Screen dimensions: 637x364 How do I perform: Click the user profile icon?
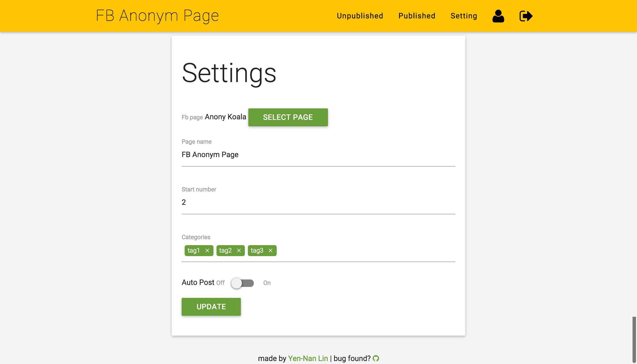coord(498,16)
